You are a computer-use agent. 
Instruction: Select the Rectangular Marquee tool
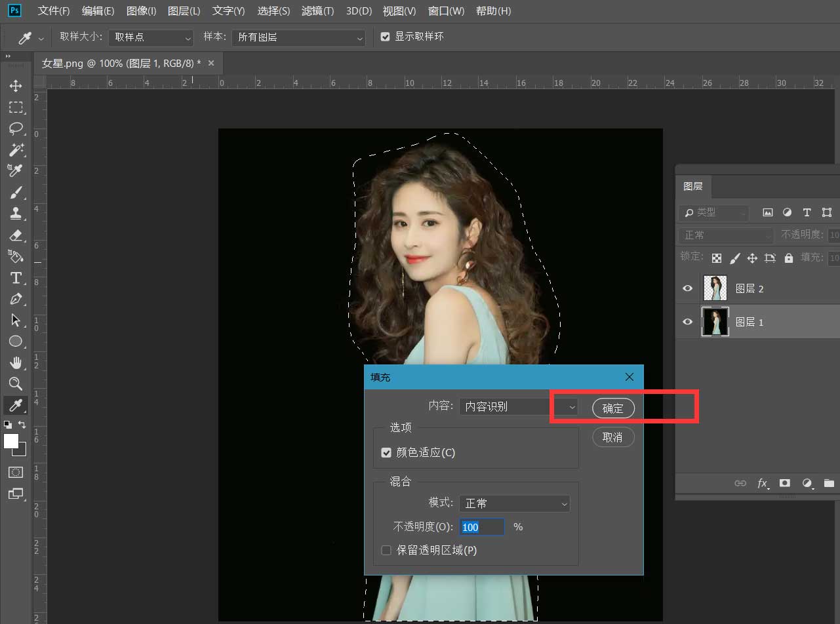pyautogui.click(x=16, y=107)
